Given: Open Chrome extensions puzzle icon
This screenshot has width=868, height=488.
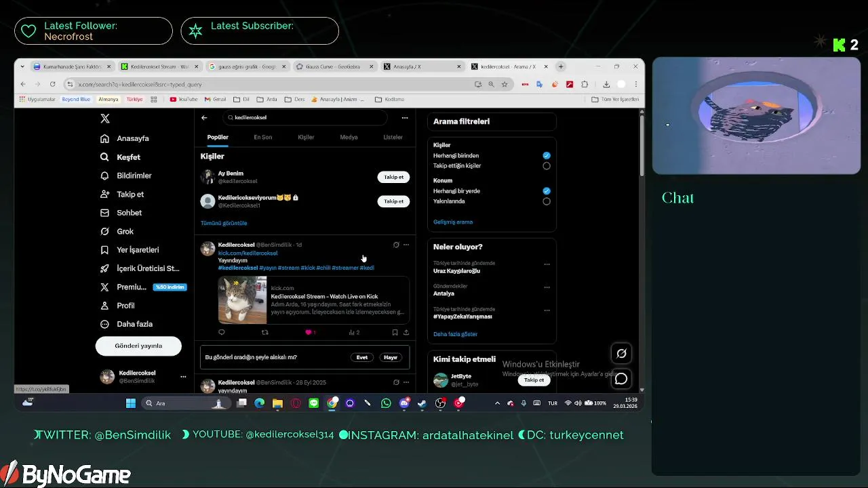Looking at the screenshot, I should (585, 84).
